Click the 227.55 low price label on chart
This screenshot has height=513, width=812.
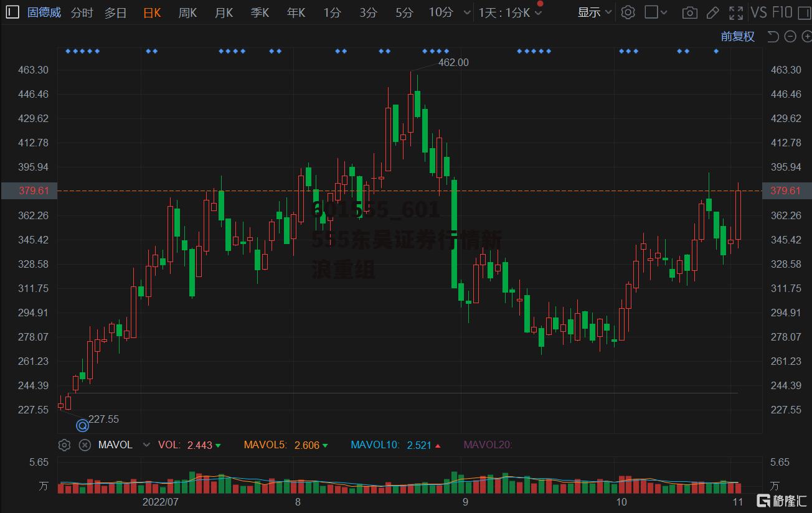click(x=103, y=419)
